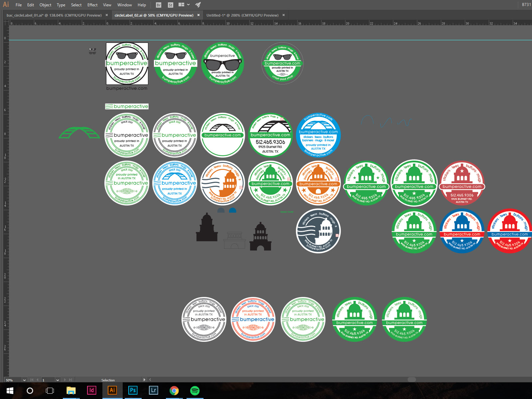
Task: Click the GPU Performance rocket icon
Action: coord(198,5)
